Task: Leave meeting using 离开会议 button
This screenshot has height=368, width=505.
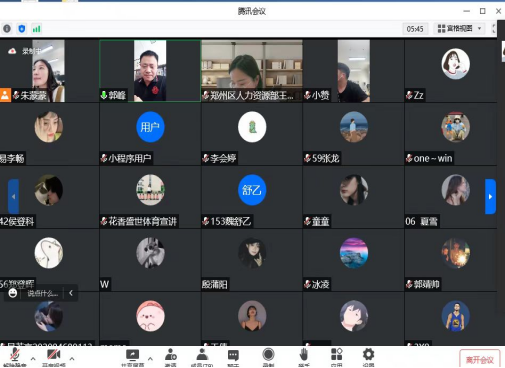Action: pyautogui.click(x=480, y=359)
